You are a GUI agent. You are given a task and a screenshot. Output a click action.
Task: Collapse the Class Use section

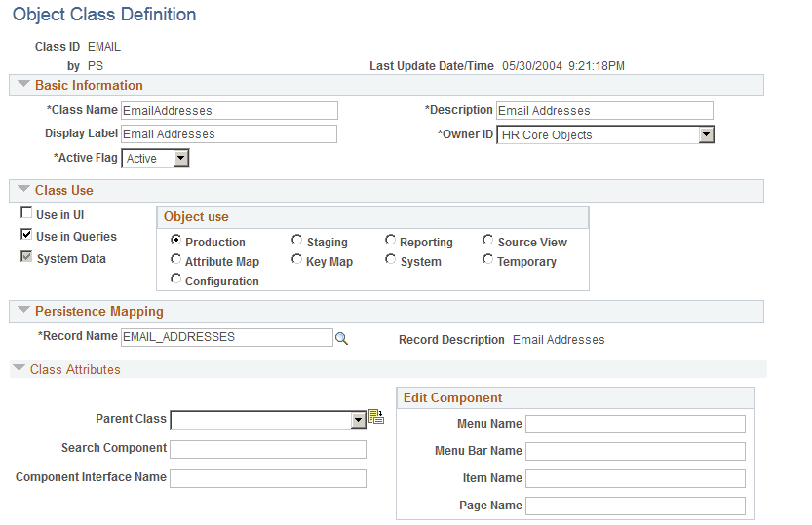(x=23, y=189)
